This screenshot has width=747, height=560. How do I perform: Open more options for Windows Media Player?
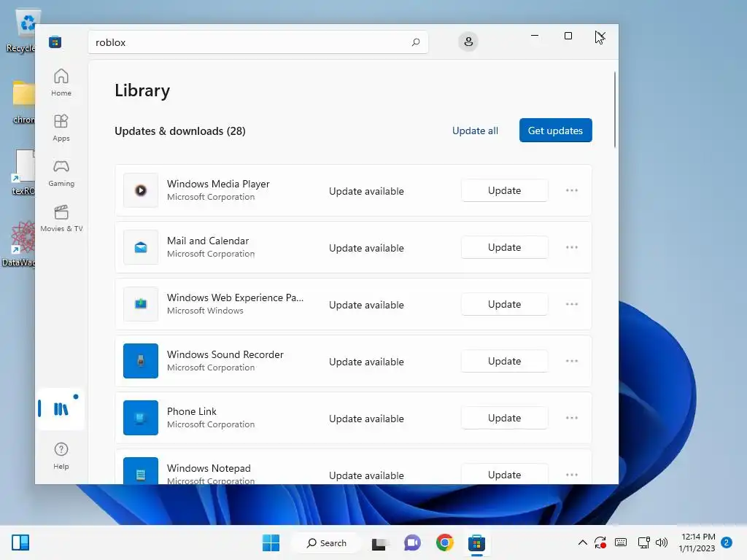(572, 190)
